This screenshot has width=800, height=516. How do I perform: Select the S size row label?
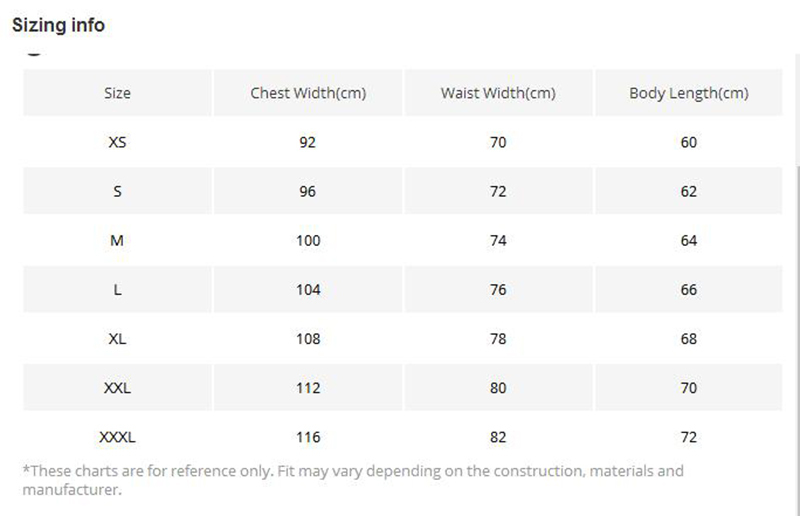point(117,191)
